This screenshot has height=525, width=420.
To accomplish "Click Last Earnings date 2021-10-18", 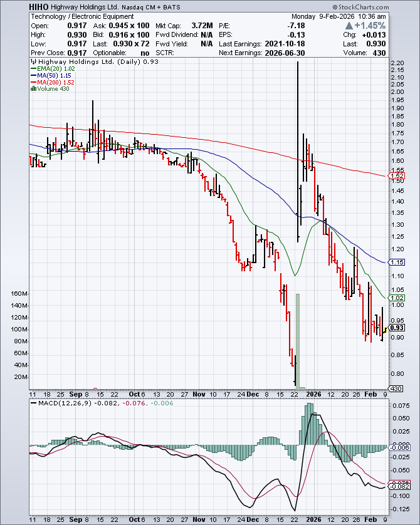I will (x=285, y=44).
